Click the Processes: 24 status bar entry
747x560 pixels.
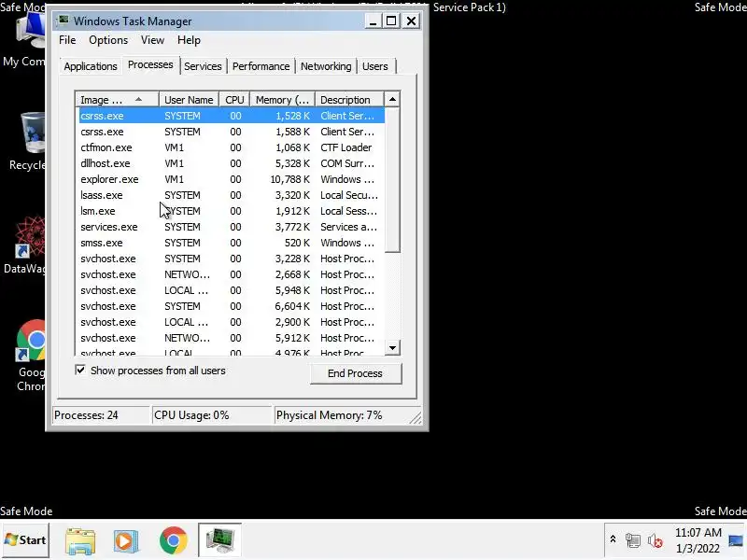102,415
